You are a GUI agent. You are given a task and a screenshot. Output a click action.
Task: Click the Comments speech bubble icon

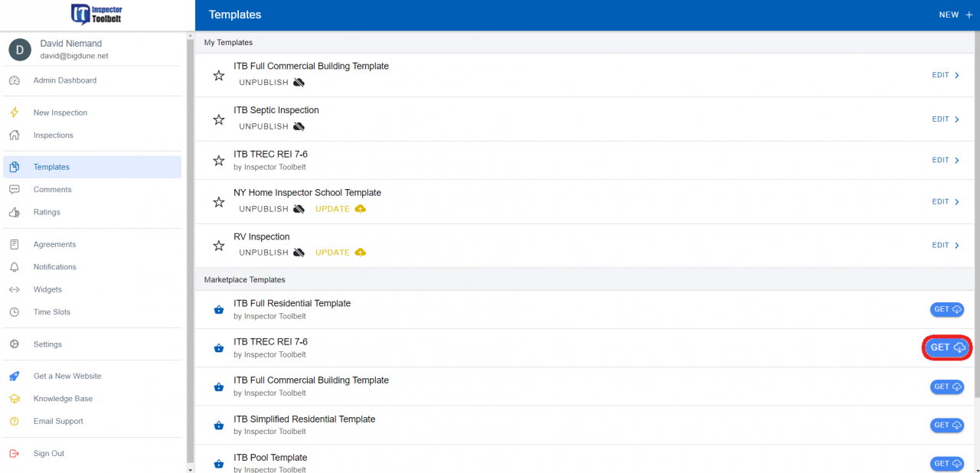(15, 189)
